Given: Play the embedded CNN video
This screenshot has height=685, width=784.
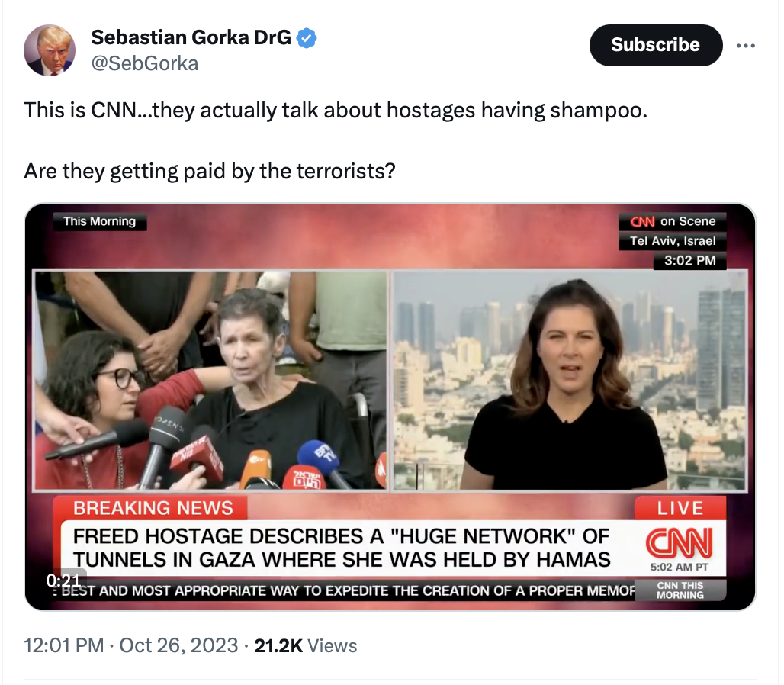Looking at the screenshot, I should click(390, 407).
